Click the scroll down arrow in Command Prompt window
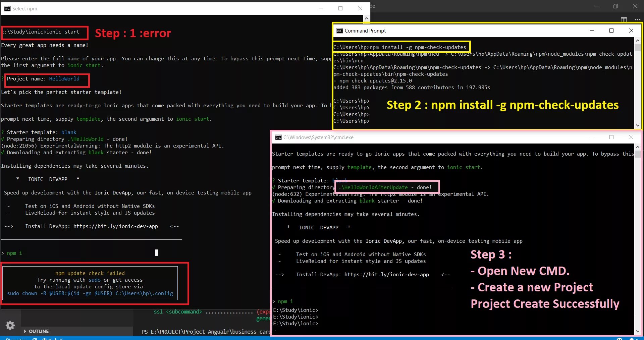Viewport: 644px width, 340px height. [638, 125]
